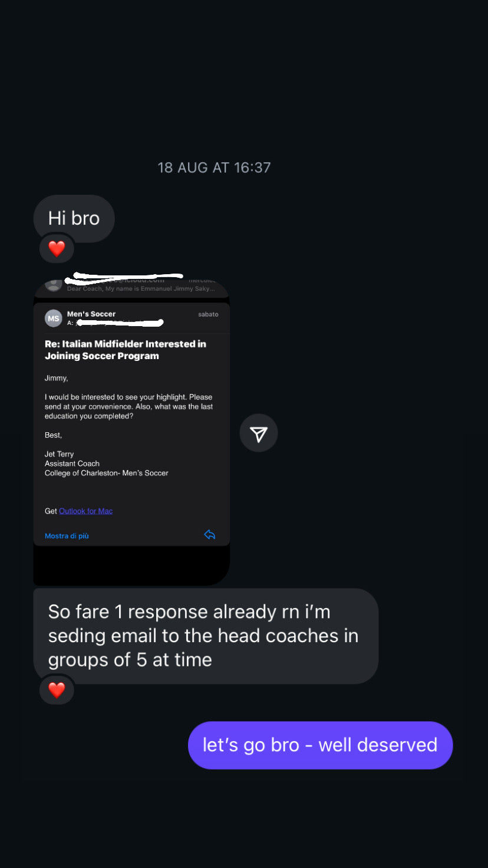Click the MS sender avatar circle
Viewport: 488px width, 868px height.
point(54,318)
